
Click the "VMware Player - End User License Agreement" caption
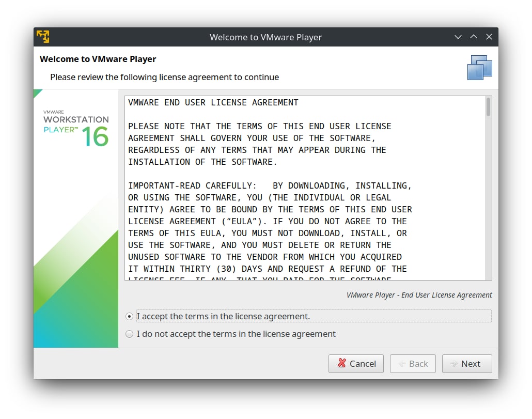tap(419, 295)
